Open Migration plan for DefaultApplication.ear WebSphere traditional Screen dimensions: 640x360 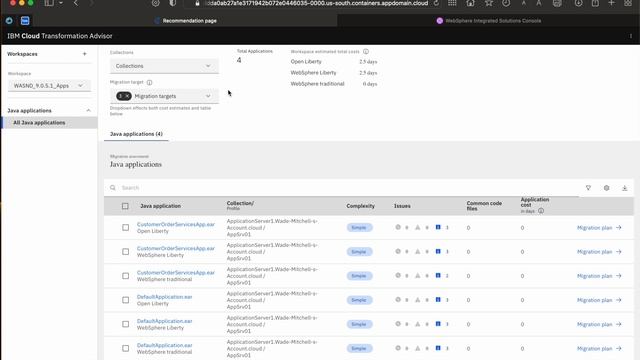tap(599, 349)
